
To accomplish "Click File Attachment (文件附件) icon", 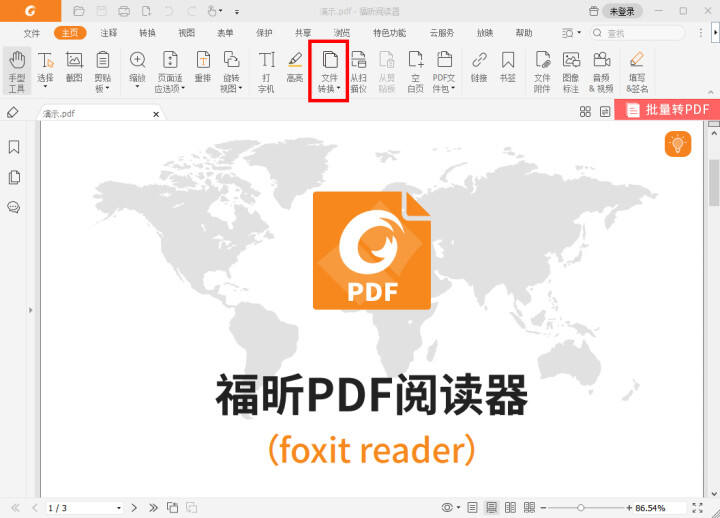I will coord(542,71).
